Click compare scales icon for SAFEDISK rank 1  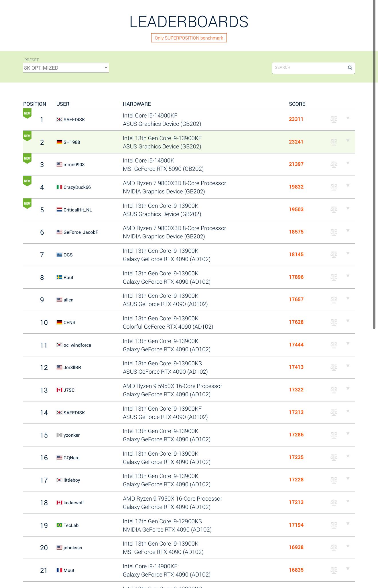click(x=334, y=119)
